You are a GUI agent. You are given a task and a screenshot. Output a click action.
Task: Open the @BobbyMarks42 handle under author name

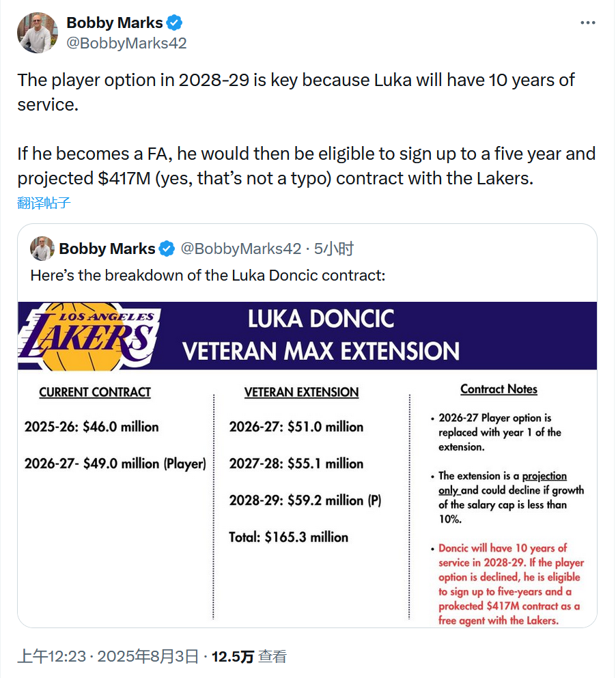pyautogui.click(x=126, y=43)
